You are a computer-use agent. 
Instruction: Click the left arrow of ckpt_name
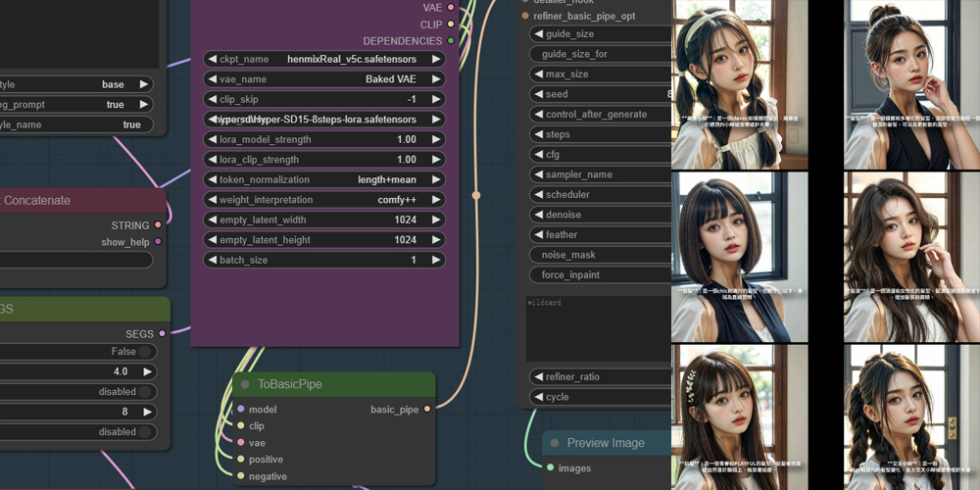(x=212, y=60)
